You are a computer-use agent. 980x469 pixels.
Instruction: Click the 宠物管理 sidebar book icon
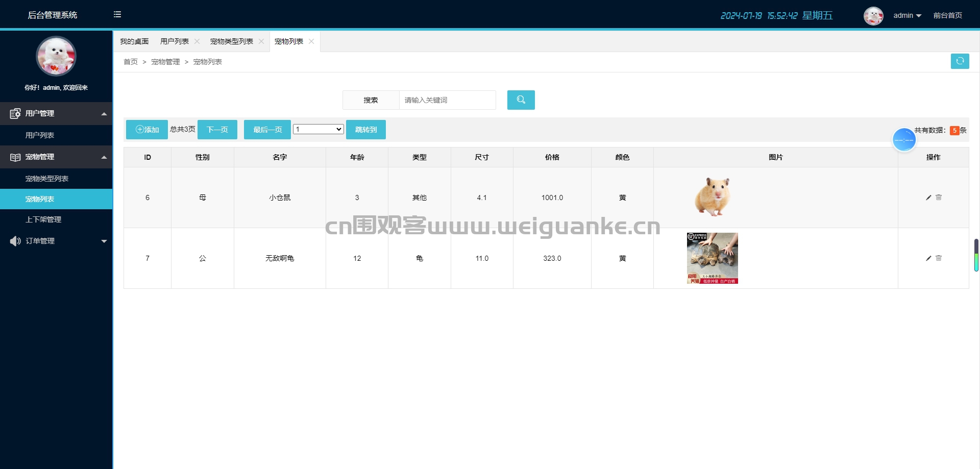(15, 157)
